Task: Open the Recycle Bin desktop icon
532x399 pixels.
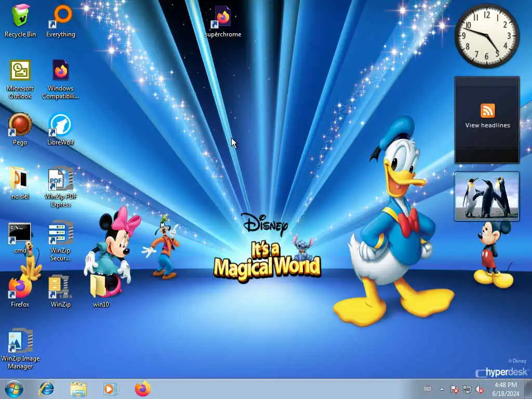Action: [20, 20]
